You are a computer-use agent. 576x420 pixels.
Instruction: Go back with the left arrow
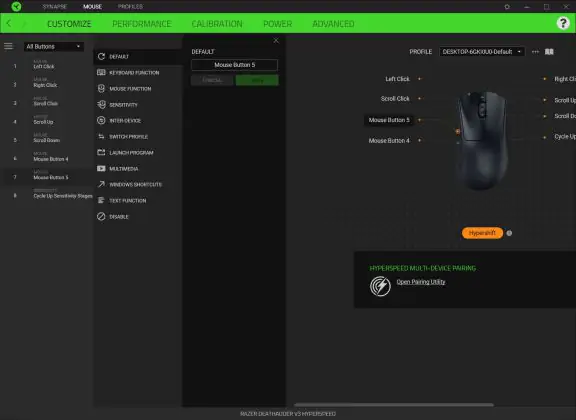[9, 24]
